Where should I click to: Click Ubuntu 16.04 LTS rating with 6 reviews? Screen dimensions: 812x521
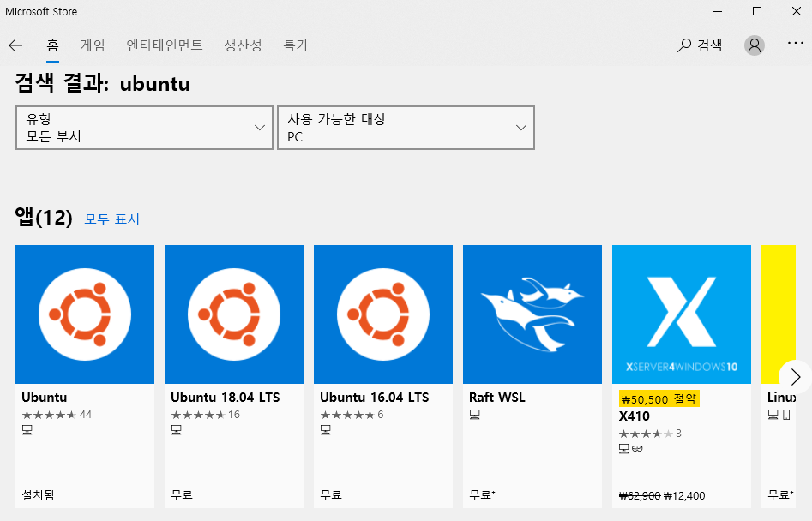click(x=352, y=415)
